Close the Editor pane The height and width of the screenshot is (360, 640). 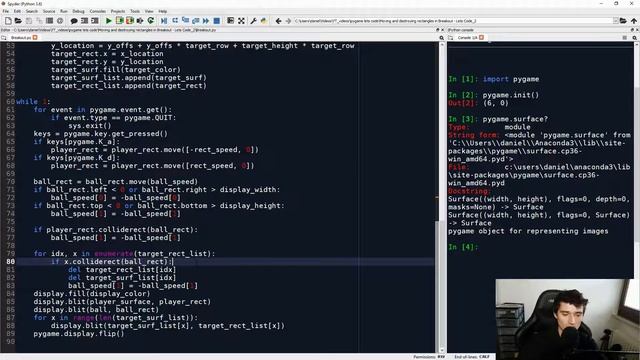point(442,30)
